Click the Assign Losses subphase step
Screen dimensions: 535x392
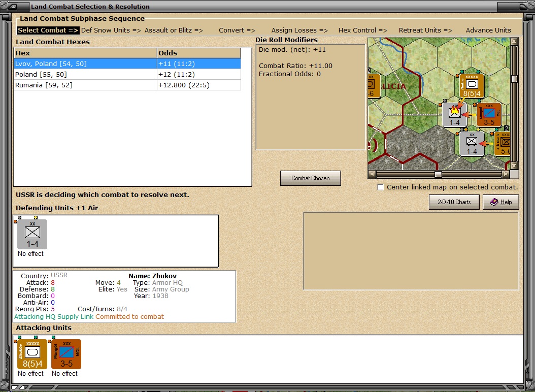click(x=299, y=30)
